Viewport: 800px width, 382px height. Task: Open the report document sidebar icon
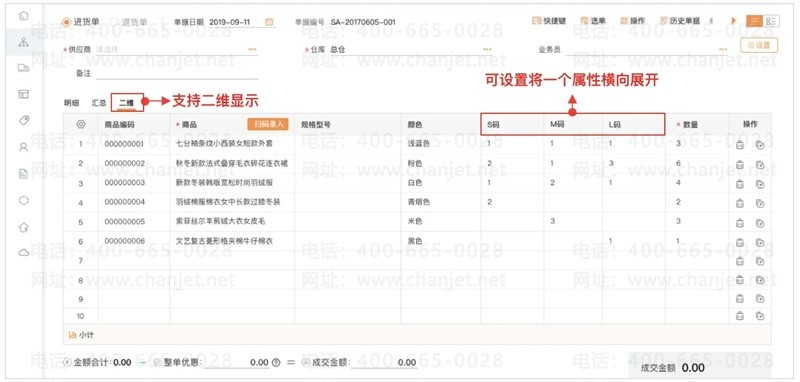click(x=23, y=174)
